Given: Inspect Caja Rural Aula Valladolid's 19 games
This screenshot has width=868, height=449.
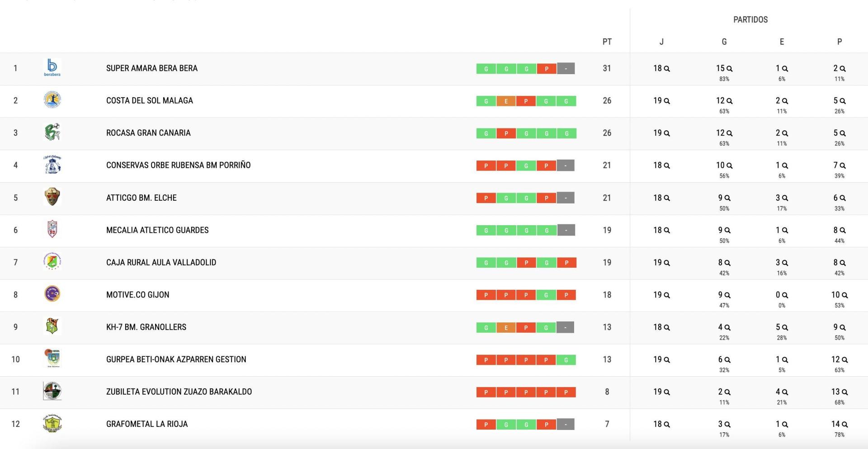Looking at the screenshot, I should [x=661, y=262].
